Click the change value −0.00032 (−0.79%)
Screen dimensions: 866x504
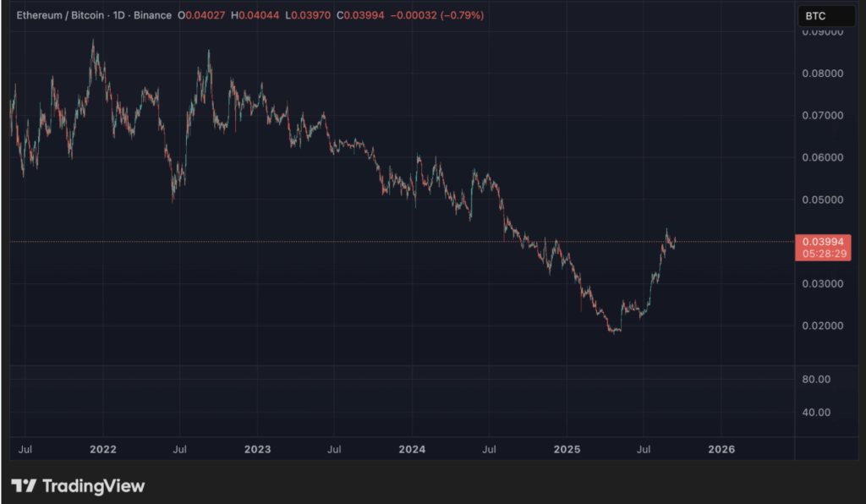(437, 15)
